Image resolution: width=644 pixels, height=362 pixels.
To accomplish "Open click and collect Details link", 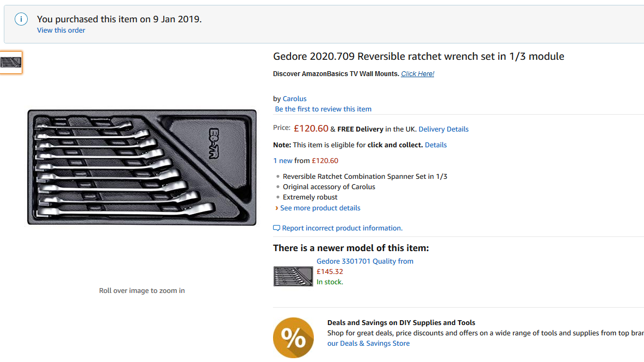I will (436, 145).
